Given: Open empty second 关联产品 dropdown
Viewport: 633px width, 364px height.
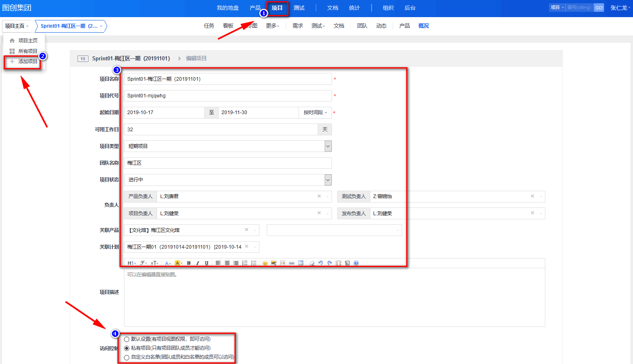Looking at the screenshot, I should [334, 230].
